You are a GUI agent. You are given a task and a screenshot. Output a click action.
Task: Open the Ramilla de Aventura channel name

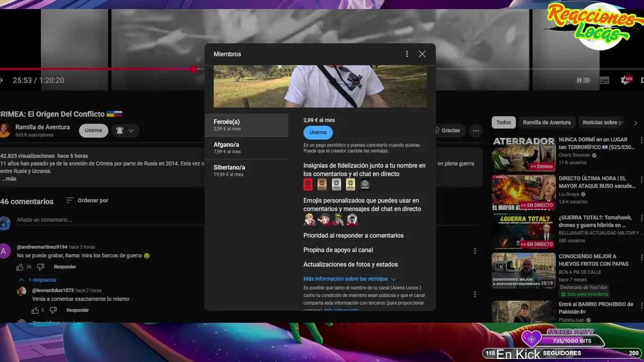[43, 127]
